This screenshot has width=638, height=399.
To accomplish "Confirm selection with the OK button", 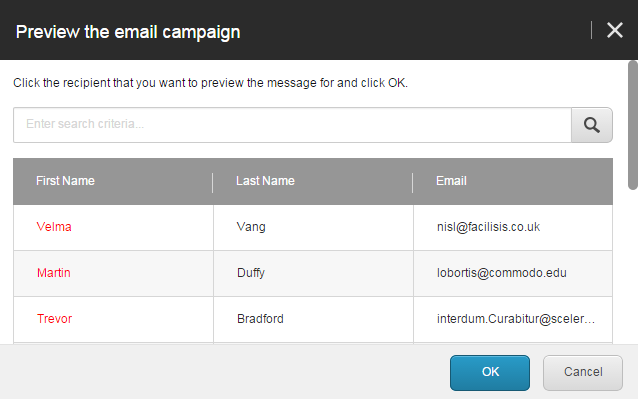I will (490, 373).
